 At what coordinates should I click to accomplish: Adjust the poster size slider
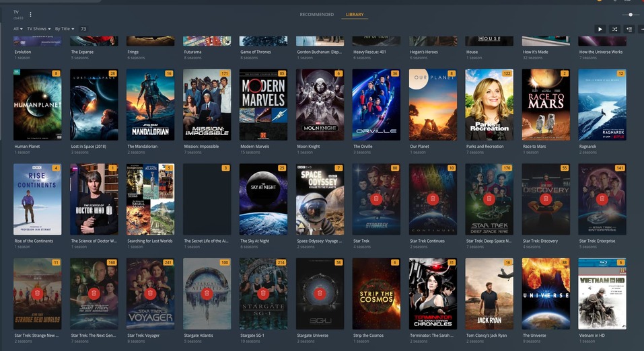pyautogui.click(x=631, y=15)
